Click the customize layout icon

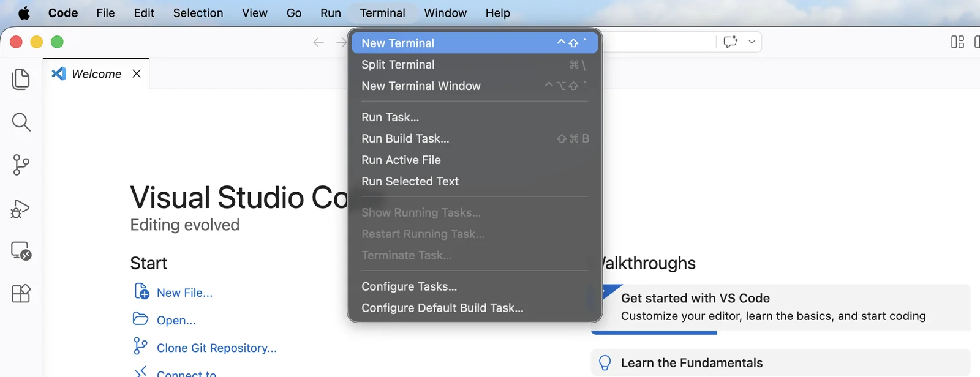[957, 42]
